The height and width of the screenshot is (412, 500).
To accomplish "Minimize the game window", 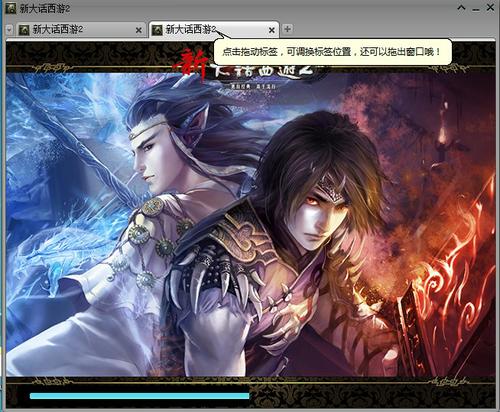I will pos(476,9).
